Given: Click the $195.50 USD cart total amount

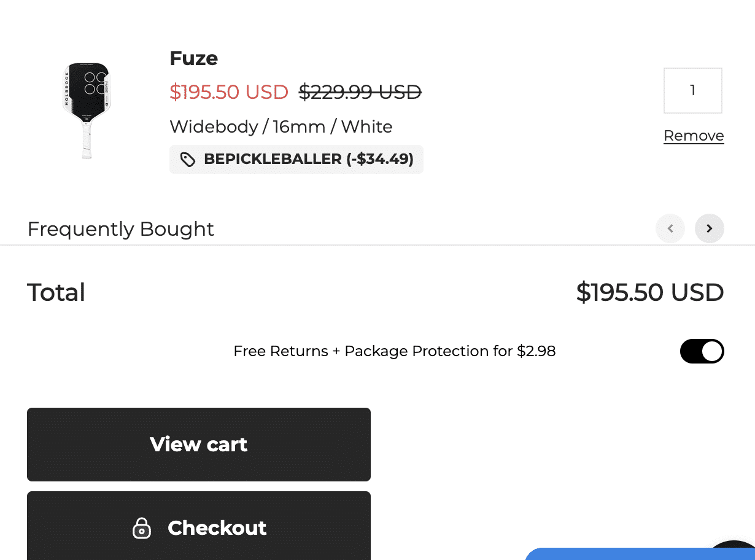Looking at the screenshot, I should coord(650,292).
